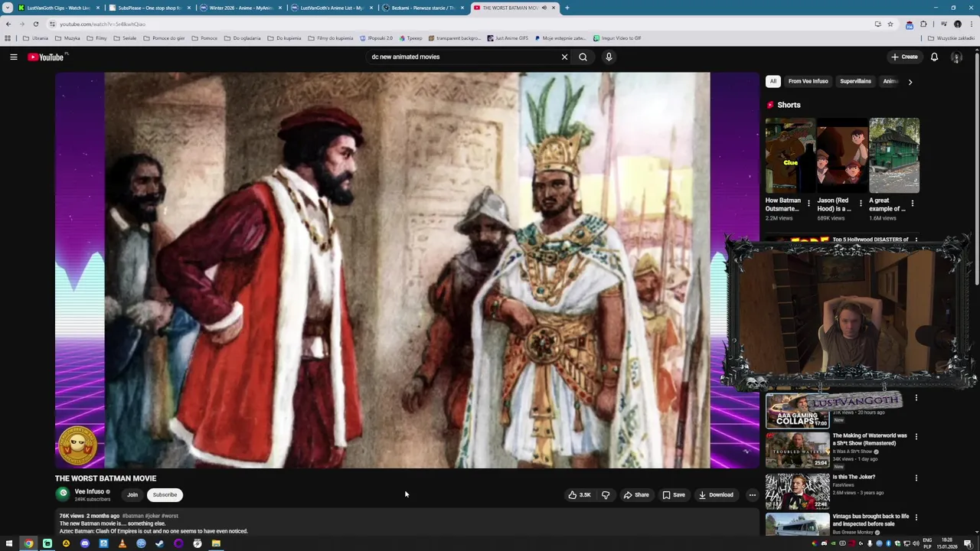Open YouTube notifications bell
Image resolution: width=980 pixels, height=551 pixels.
coord(934,57)
